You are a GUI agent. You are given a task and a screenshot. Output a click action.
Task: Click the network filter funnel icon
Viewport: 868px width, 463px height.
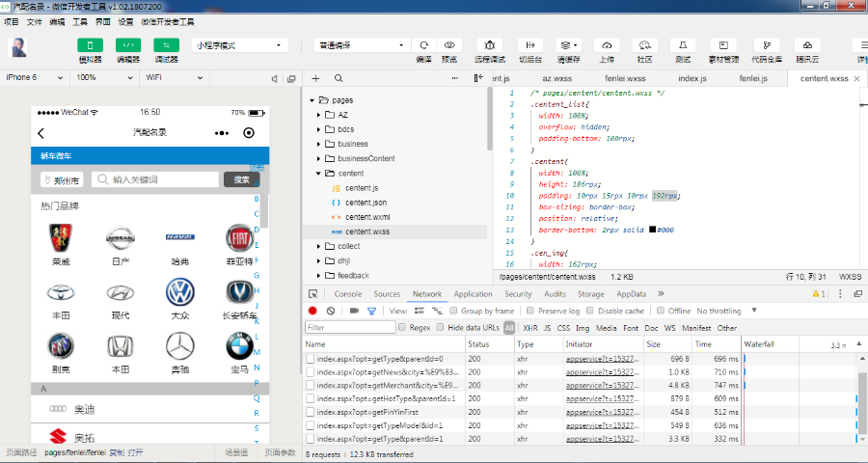coord(371,311)
